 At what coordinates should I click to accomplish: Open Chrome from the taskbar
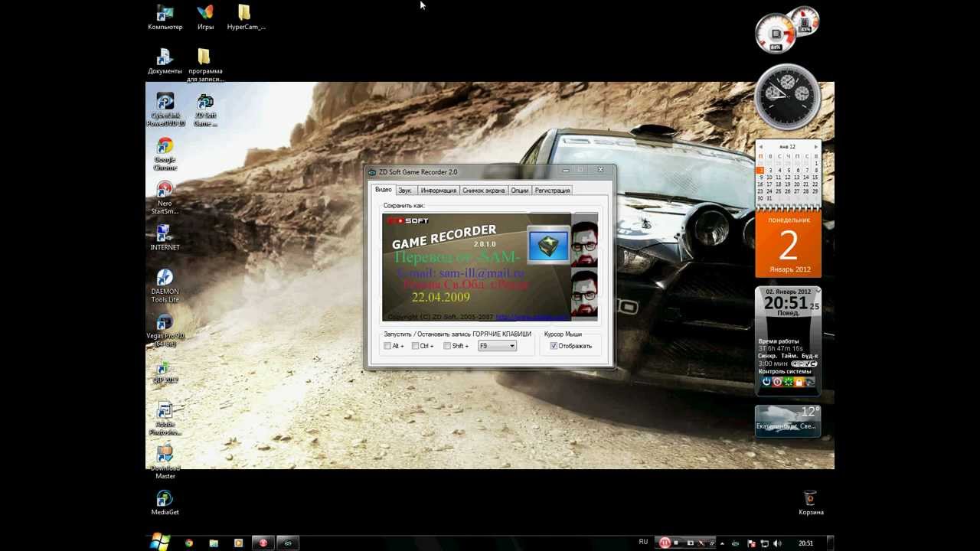tap(189, 543)
